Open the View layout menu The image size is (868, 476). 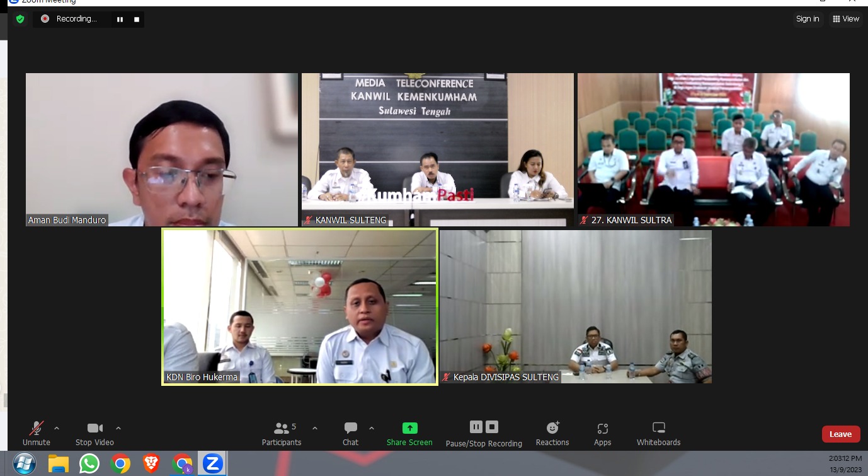point(845,19)
